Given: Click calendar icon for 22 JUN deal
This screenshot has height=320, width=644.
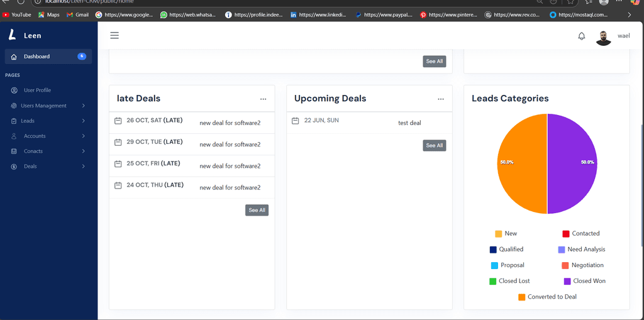Looking at the screenshot, I should (296, 121).
